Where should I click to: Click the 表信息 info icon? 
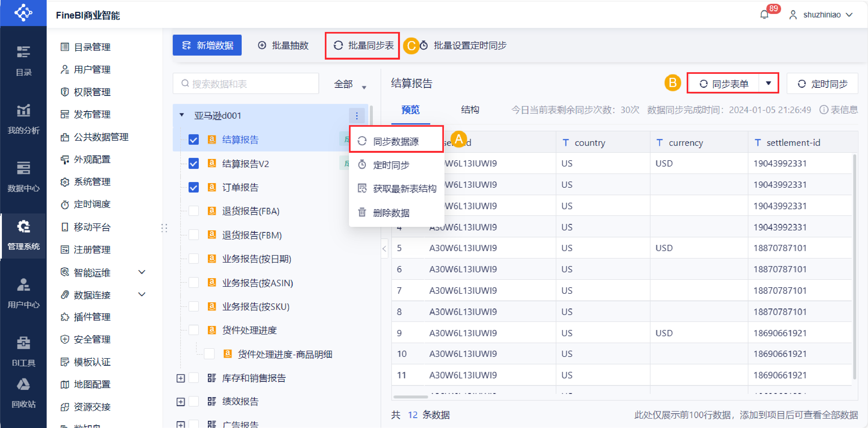click(x=823, y=110)
